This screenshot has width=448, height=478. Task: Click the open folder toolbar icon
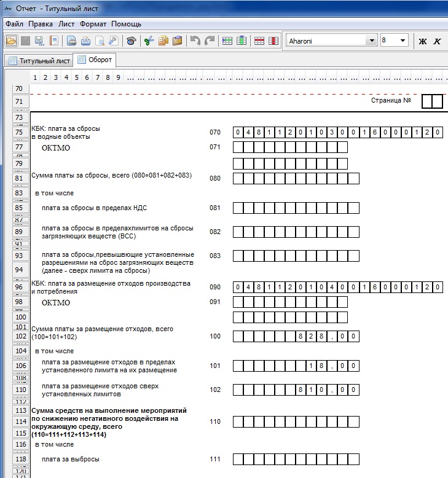12,41
